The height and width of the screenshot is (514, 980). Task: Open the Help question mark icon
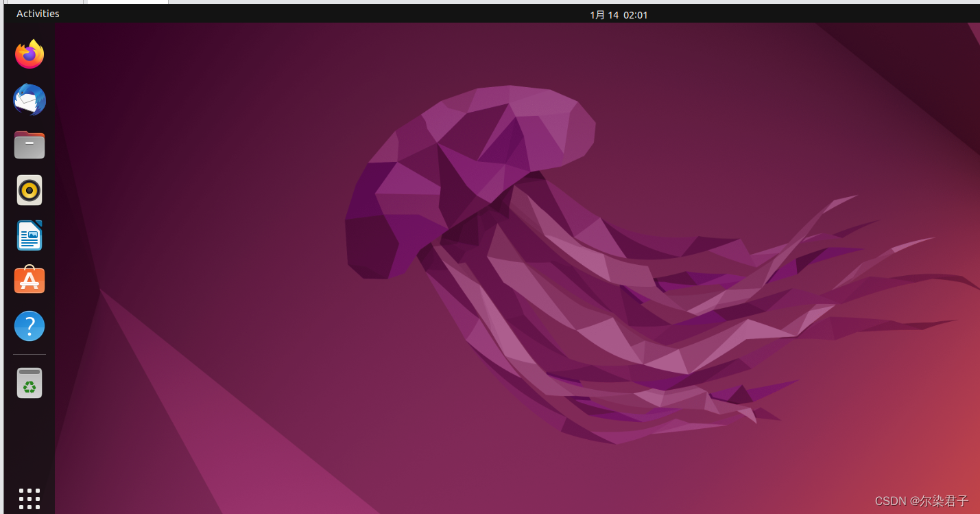29,326
